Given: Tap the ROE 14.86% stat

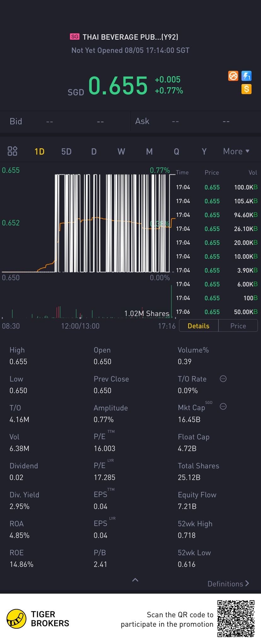Looking at the screenshot, I should [x=21, y=559].
